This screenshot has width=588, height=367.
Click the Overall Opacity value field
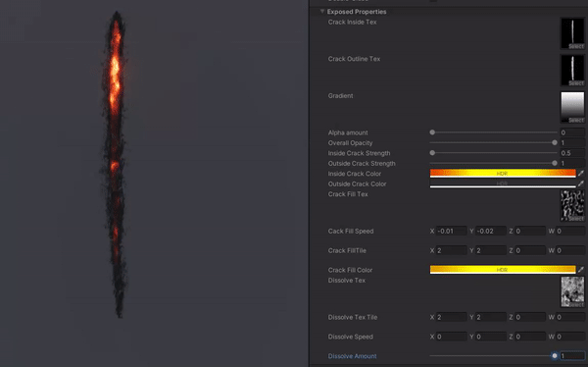point(572,142)
